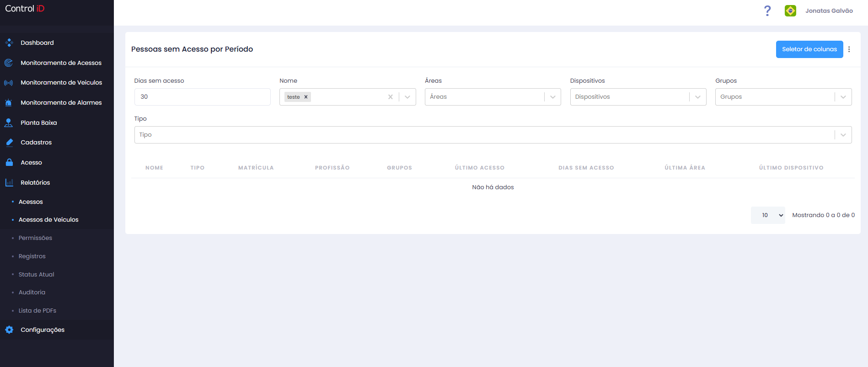Screen dimensions: 868x367
Task: Select Status Atual submenu item
Action: 36,274
